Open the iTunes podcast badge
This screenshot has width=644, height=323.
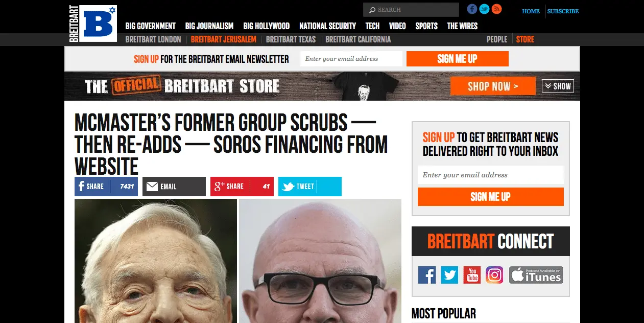[x=536, y=275]
